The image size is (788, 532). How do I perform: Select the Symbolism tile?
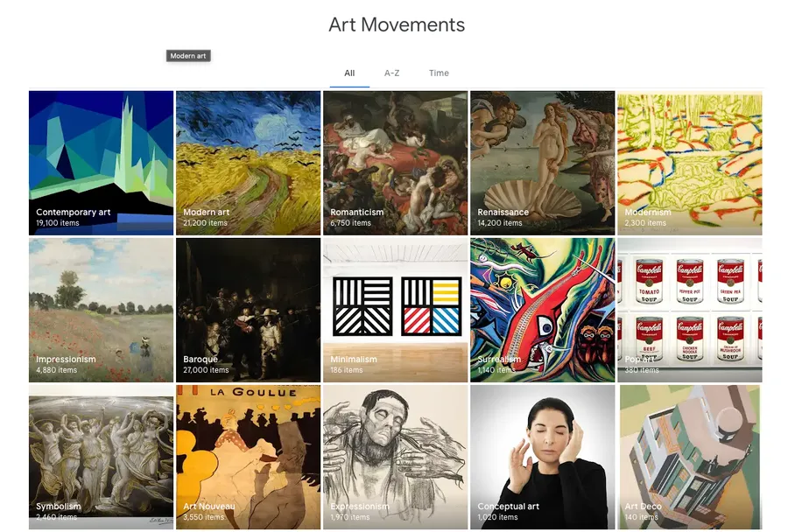click(x=101, y=457)
